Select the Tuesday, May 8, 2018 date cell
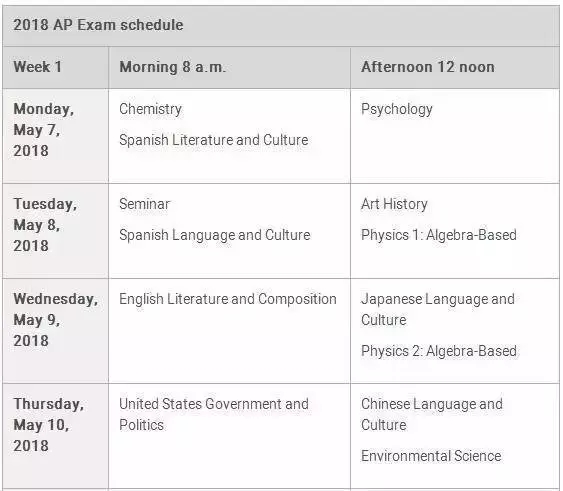Screen dimensions: 563x491 (x=55, y=231)
